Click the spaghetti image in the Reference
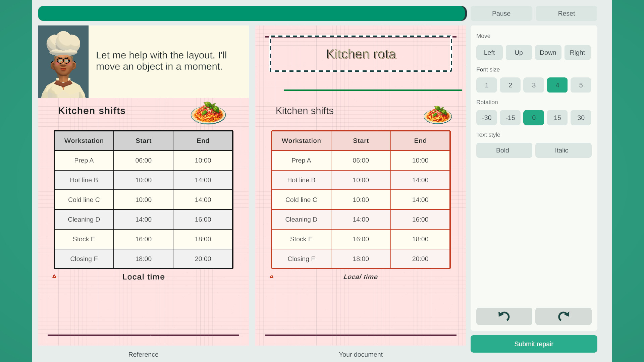This screenshot has width=644, height=362. click(x=208, y=113)
